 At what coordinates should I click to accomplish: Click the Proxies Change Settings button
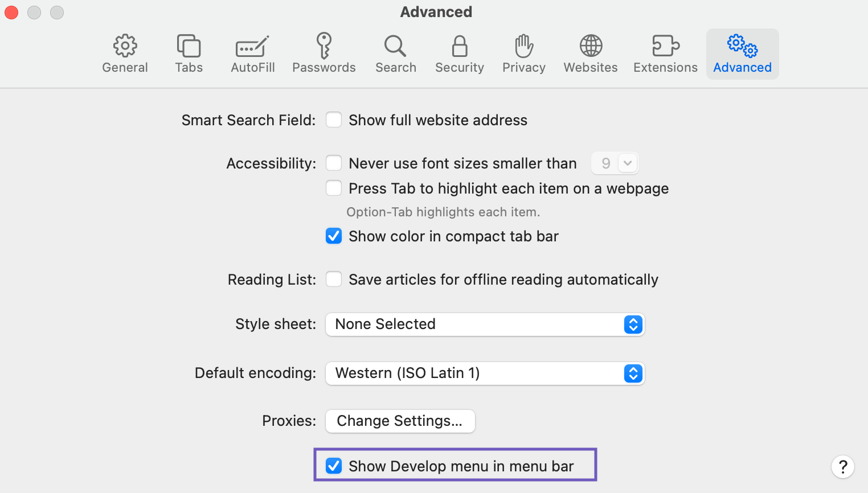400,421
